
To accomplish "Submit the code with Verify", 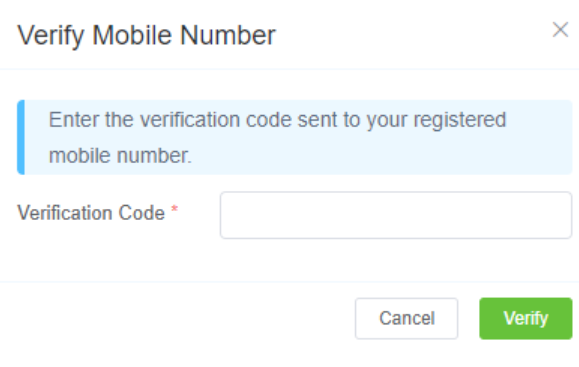I will (526, 318).
